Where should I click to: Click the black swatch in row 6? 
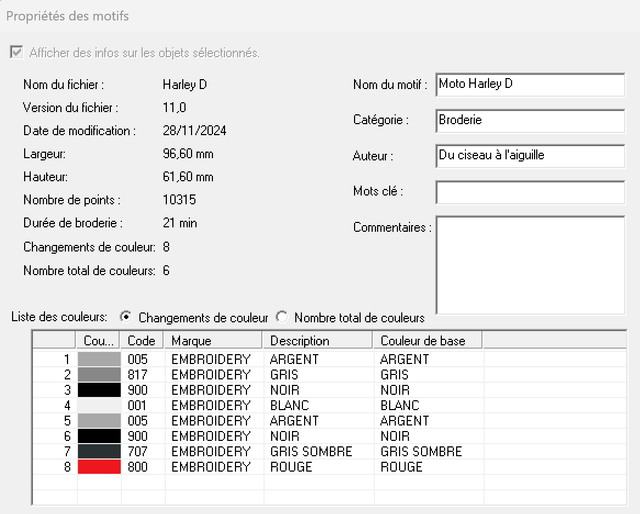click(x=99, y=436)
